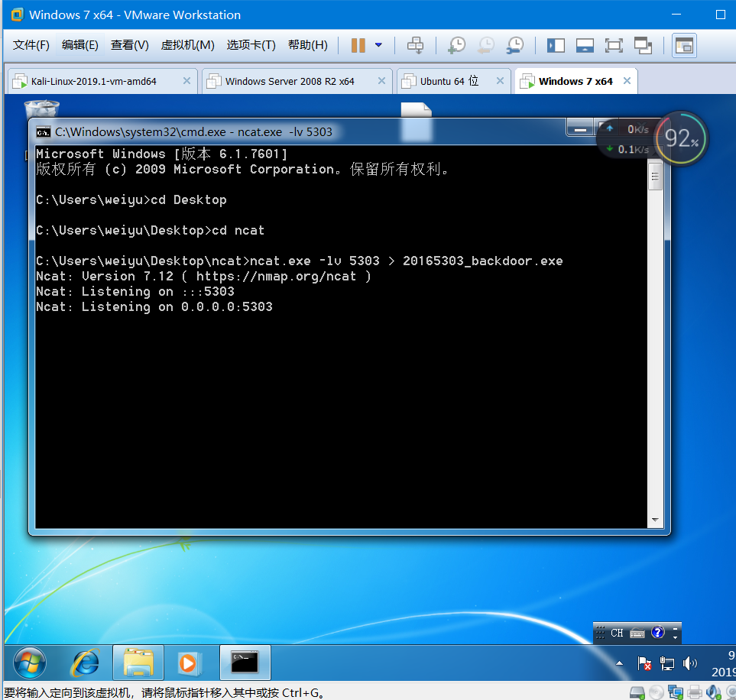
Task: Enter full screen mode
Action: pyautogui.click(x=614, y=46)
